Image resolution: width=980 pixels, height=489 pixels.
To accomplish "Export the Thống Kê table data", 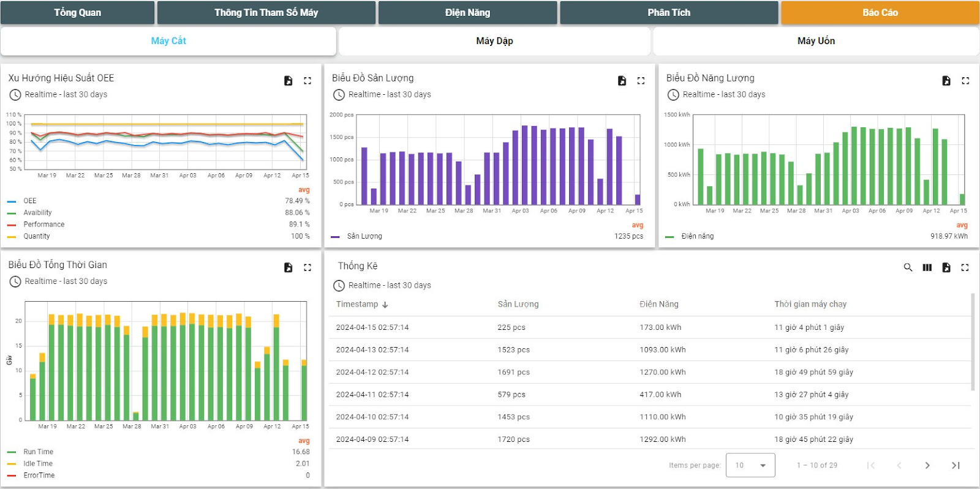I will 946,267.
